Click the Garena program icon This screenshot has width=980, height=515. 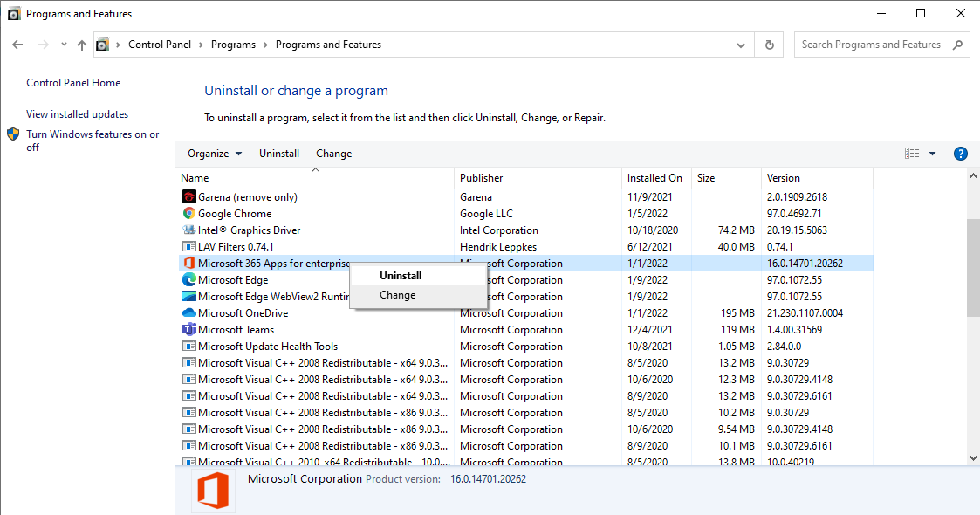(x=189, y=197)
